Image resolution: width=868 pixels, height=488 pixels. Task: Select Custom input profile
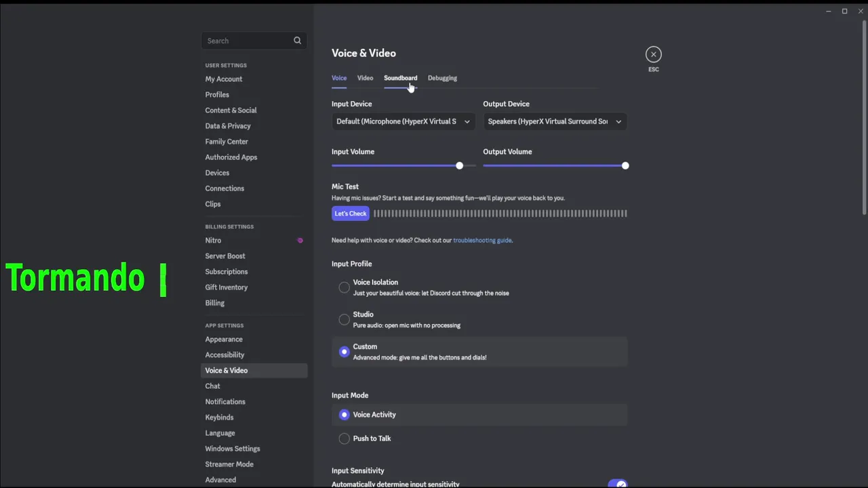pos(344,352)
